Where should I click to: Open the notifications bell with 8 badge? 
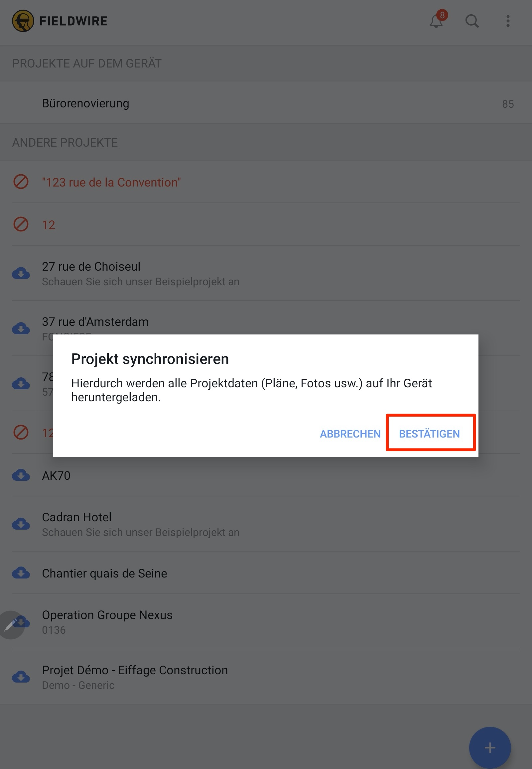437,20
